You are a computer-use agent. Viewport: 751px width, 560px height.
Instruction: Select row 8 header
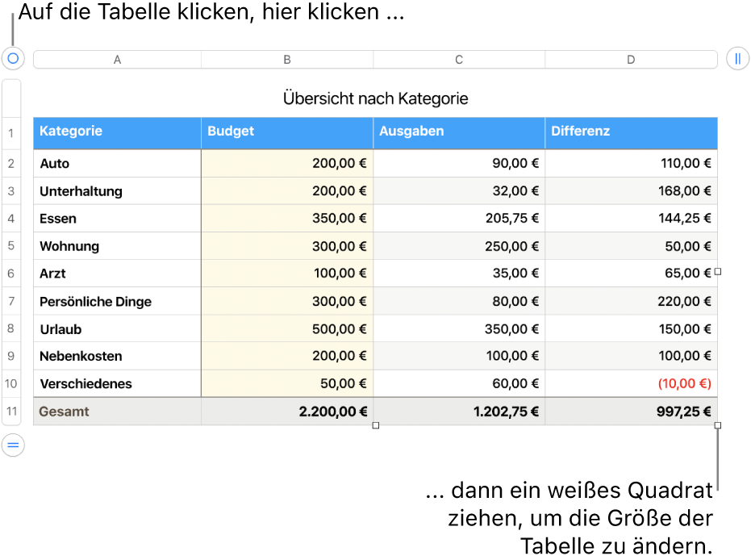(11, 328)
